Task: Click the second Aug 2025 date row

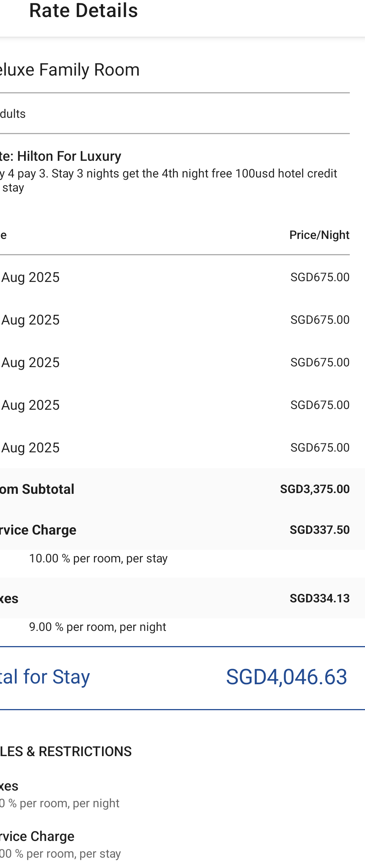Action: point(175,320)
